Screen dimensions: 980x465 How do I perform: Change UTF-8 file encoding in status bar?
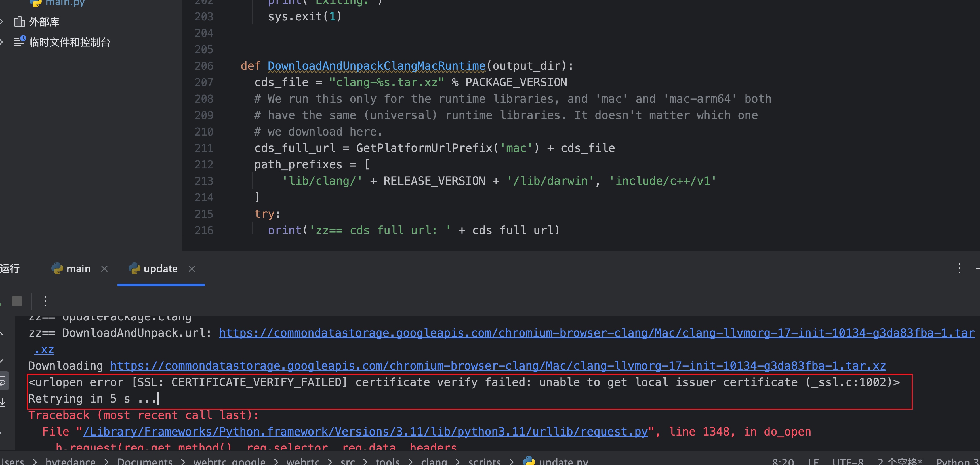(847, 461)
